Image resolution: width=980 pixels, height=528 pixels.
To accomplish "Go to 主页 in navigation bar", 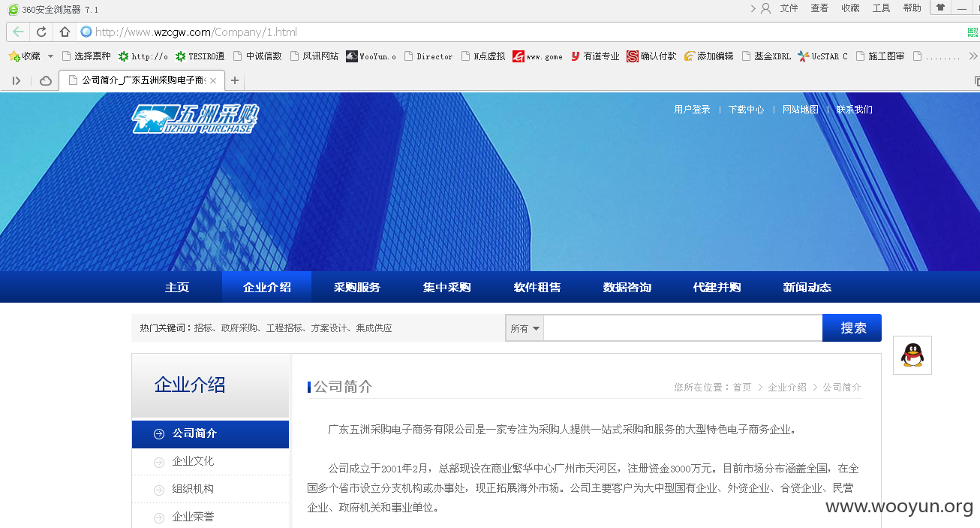I will [x=177, y=287].
